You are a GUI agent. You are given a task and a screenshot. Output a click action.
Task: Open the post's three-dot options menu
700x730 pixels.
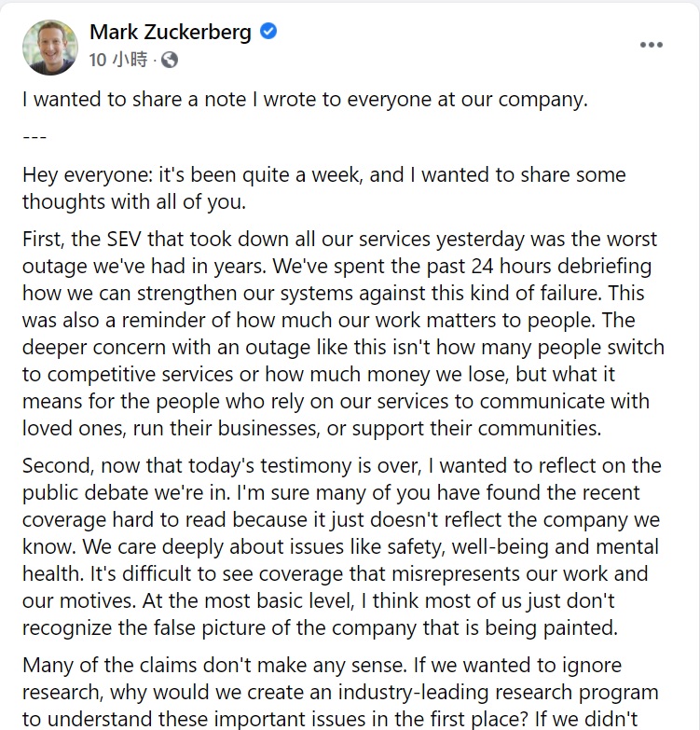(x=652, y=45)
